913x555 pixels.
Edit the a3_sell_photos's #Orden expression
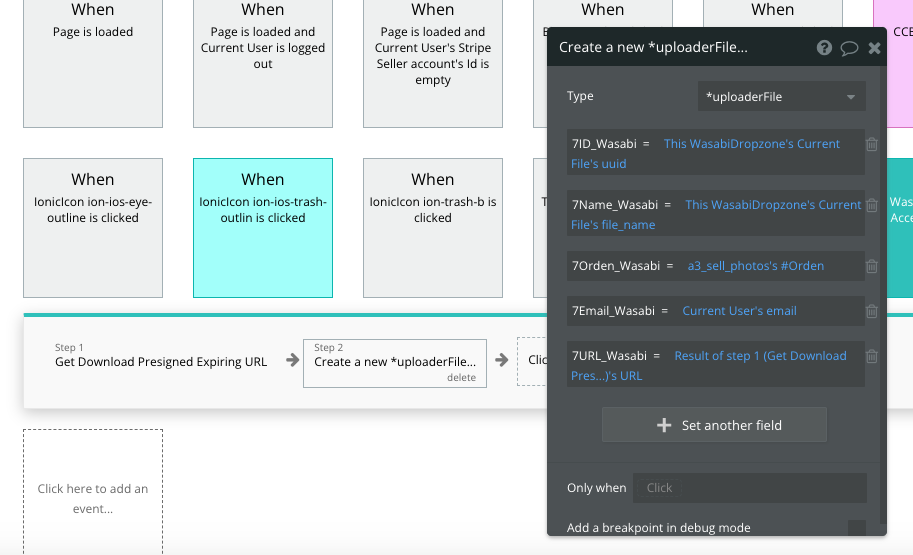pos(755,266)
